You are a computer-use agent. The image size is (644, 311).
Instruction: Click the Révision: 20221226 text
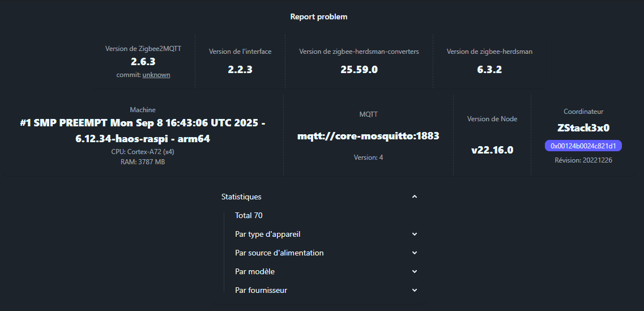tap(583, 160)
